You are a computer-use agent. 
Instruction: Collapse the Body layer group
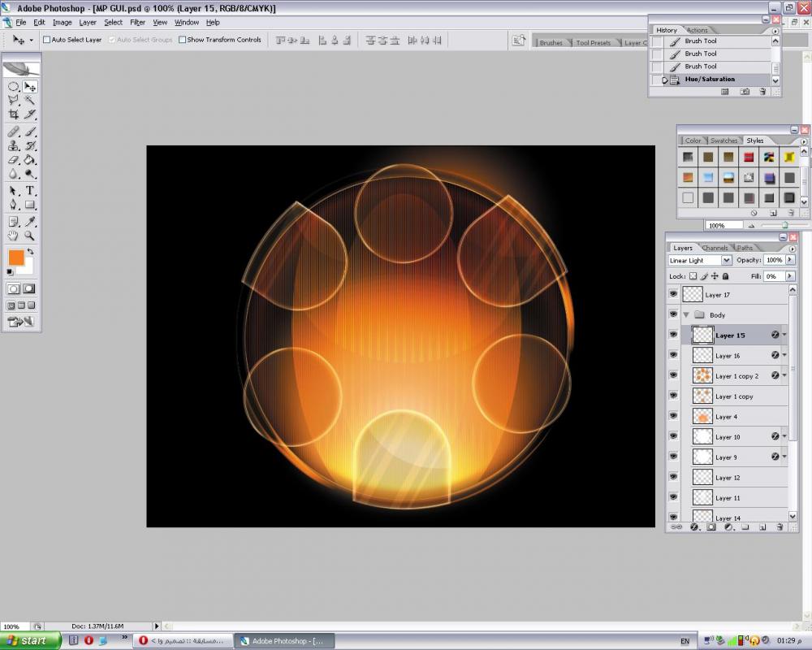(686, 314)
